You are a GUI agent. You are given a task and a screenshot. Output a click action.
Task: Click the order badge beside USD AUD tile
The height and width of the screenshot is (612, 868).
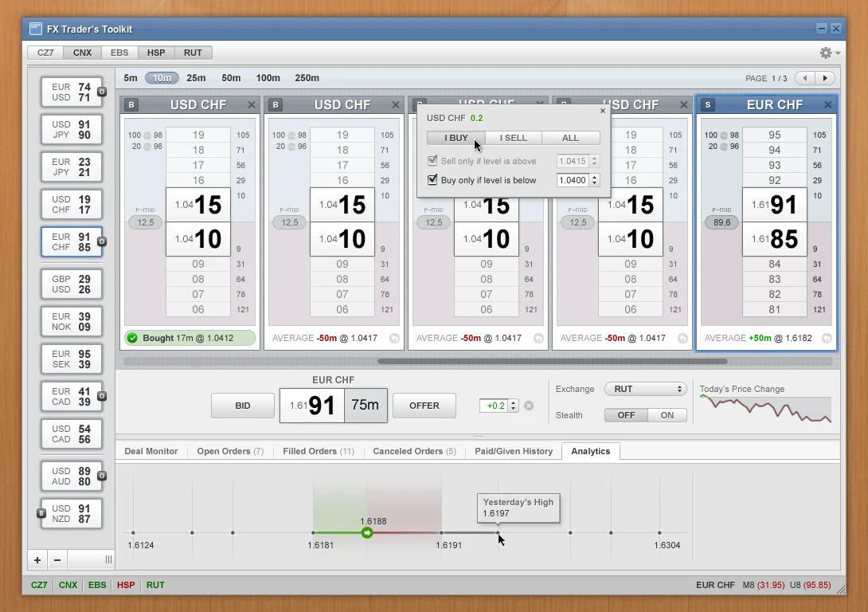point(102,476)
